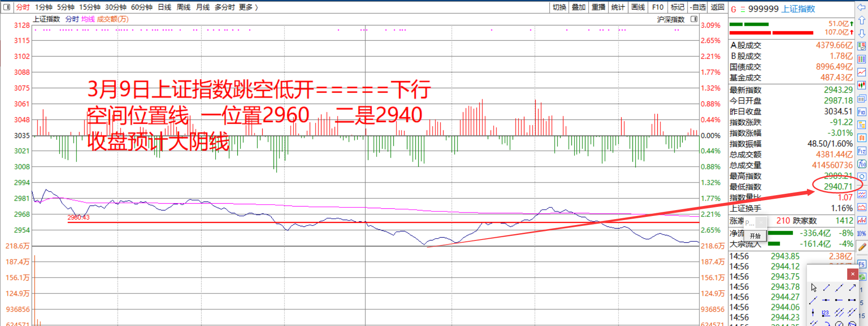868x326 pixels.
Task: Click the 返回 back button
Action: point(717,7)
